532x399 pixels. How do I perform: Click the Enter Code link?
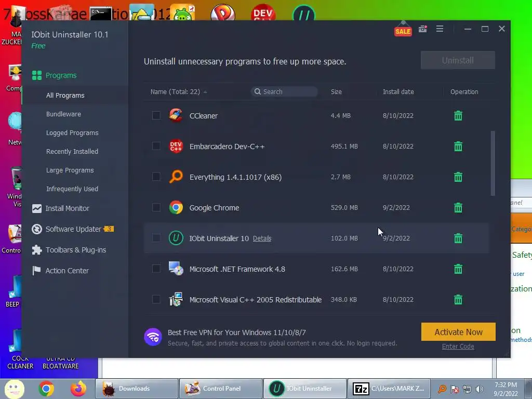tap(458, 347)
